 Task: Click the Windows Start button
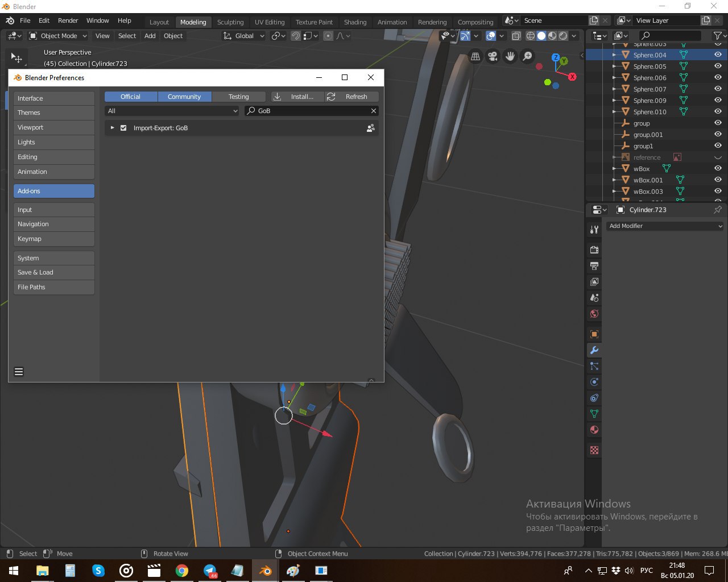point(14,571)
